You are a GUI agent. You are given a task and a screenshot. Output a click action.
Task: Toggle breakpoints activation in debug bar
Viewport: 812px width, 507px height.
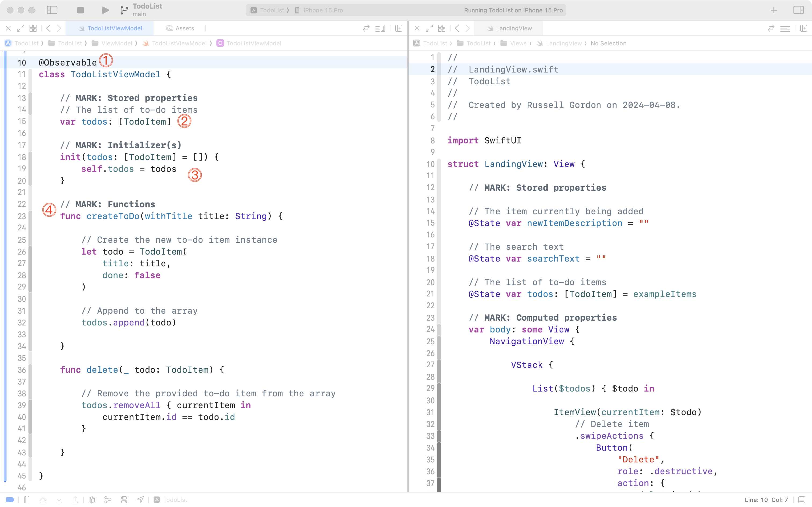tap(10, 500)
